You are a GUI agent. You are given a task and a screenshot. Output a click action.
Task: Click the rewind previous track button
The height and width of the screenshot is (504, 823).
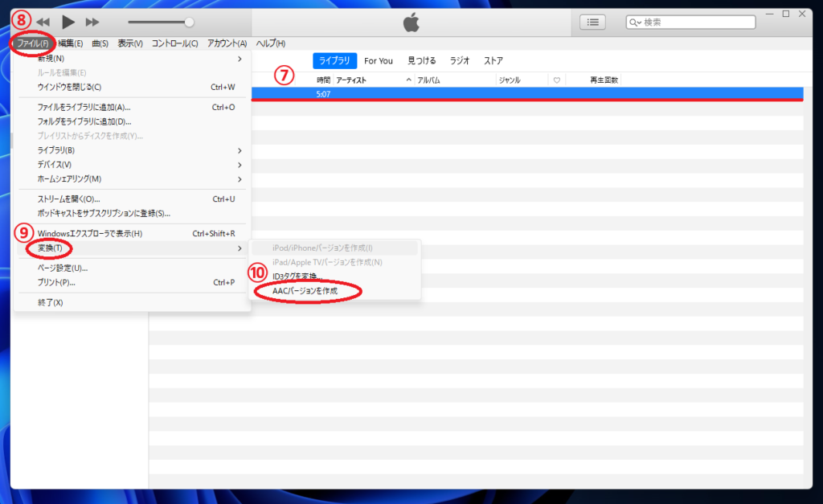[43, 22]
